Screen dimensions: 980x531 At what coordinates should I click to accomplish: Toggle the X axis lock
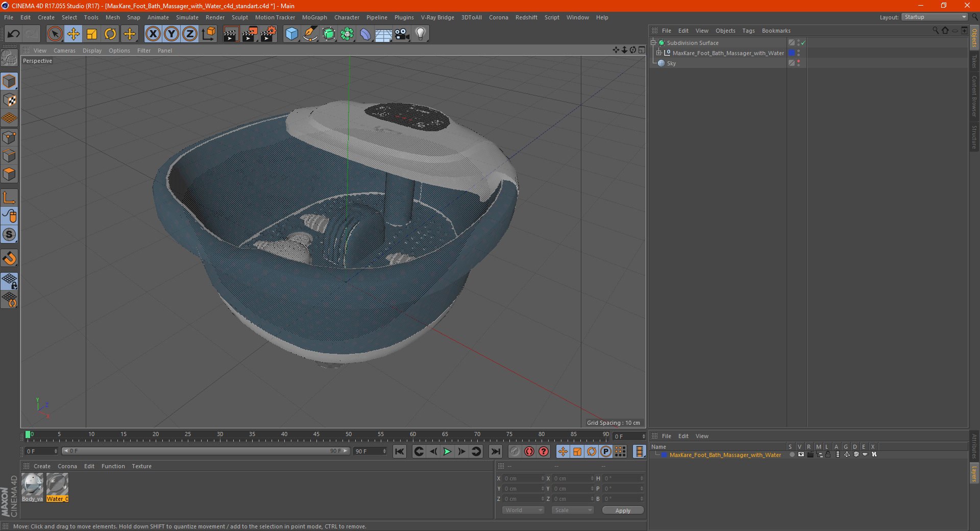[153, 34]
